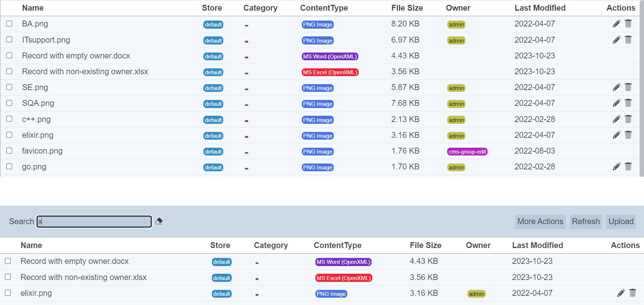The image size is (644, 305).
Task: Delete go.png using the trash icon
Action: click(x=628, y=167)
